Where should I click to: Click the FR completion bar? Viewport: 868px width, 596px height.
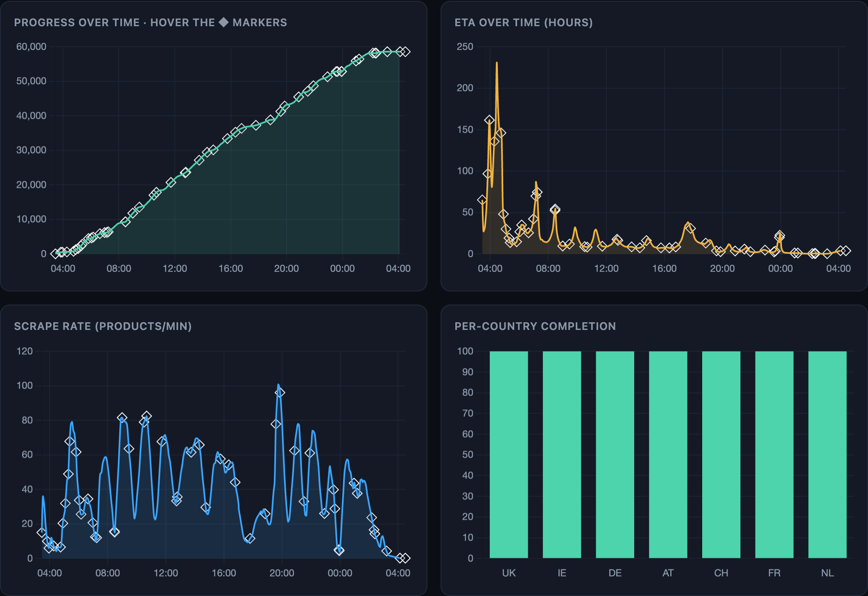point(774,454)
